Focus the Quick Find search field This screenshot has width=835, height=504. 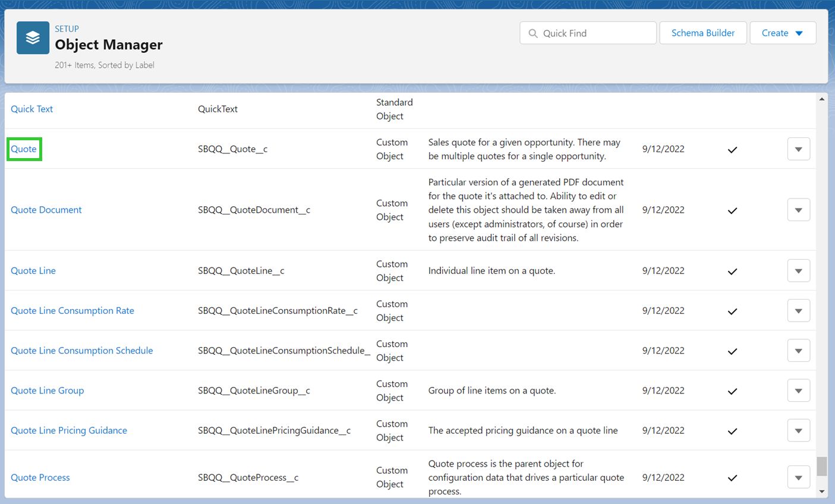588,33
